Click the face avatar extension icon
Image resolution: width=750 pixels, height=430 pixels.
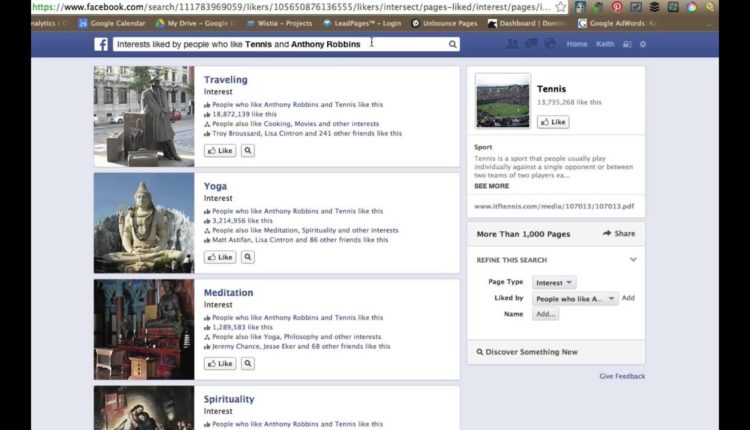click(580, 7)
